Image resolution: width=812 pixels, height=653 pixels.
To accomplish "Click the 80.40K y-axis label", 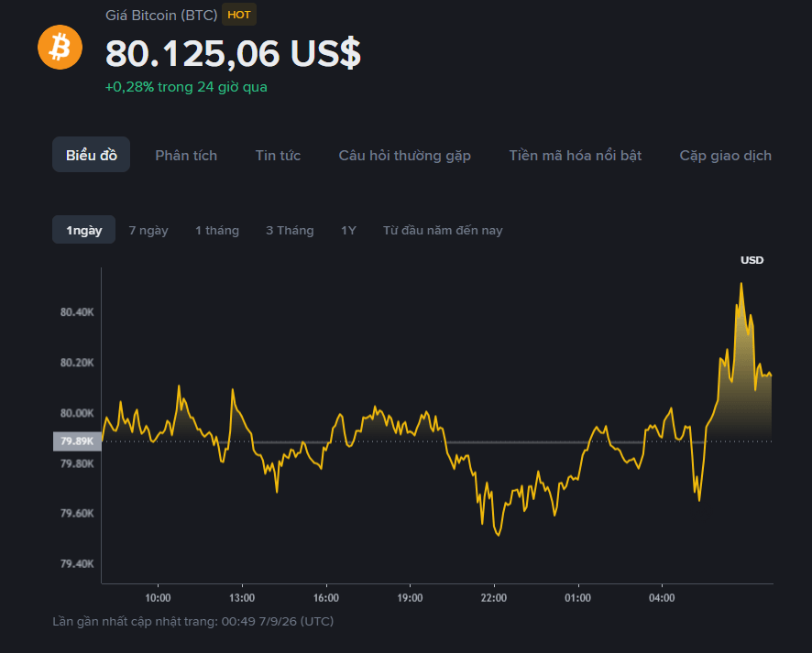I will 77,312.
